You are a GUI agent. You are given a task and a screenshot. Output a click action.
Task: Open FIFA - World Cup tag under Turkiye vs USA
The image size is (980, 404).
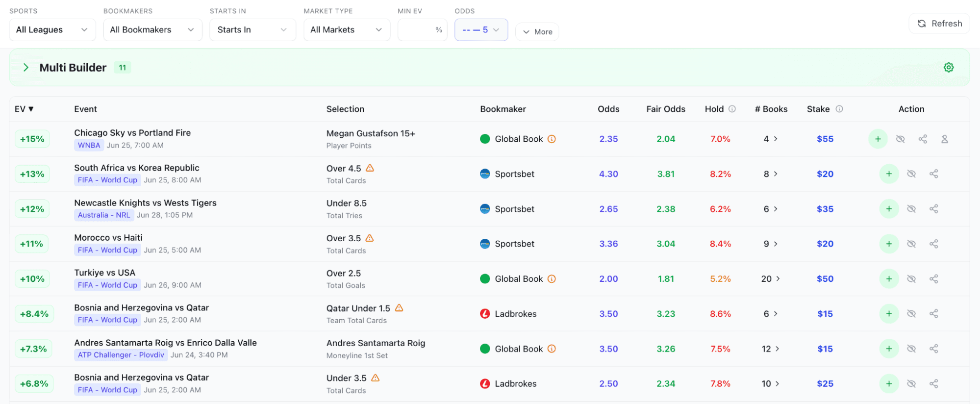point(107,285)
